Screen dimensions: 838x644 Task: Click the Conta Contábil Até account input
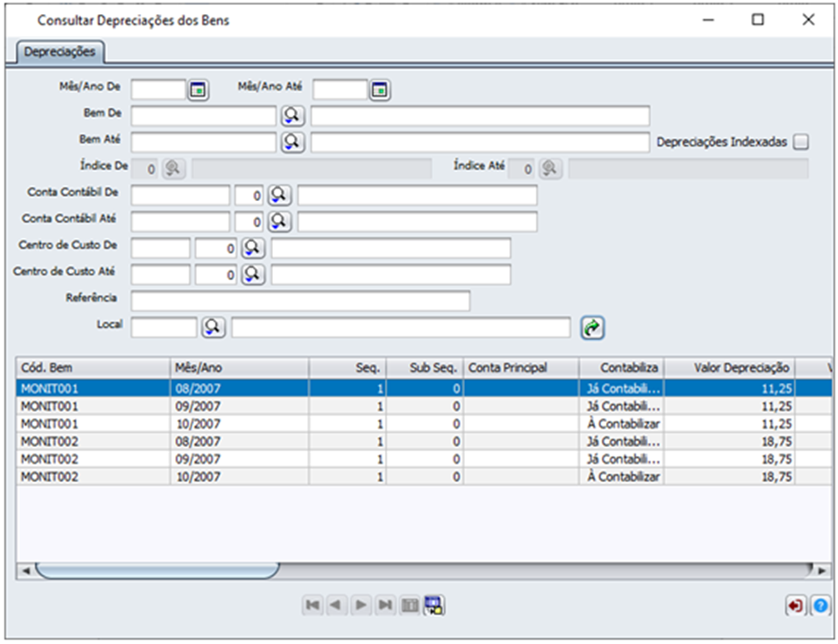click(180, 222)
